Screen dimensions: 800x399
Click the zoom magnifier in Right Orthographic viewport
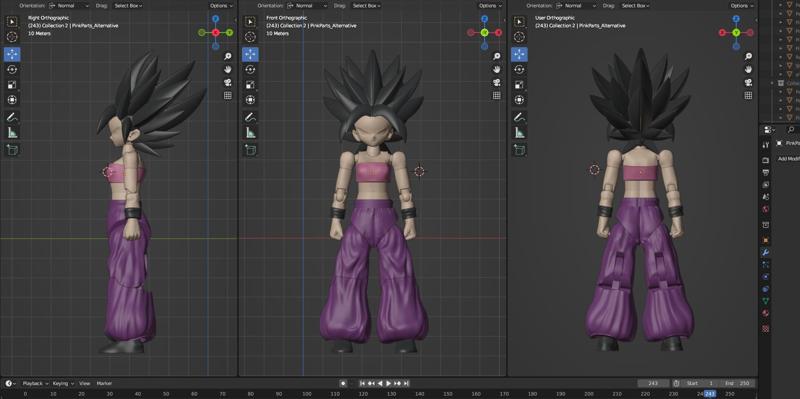click(x=228, y=56)
